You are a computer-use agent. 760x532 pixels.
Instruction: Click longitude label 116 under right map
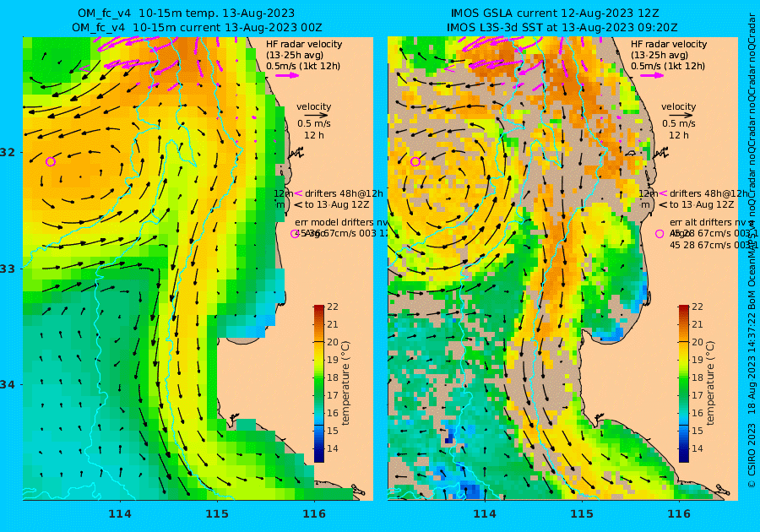pyautogui.click(x=679, y=513)
